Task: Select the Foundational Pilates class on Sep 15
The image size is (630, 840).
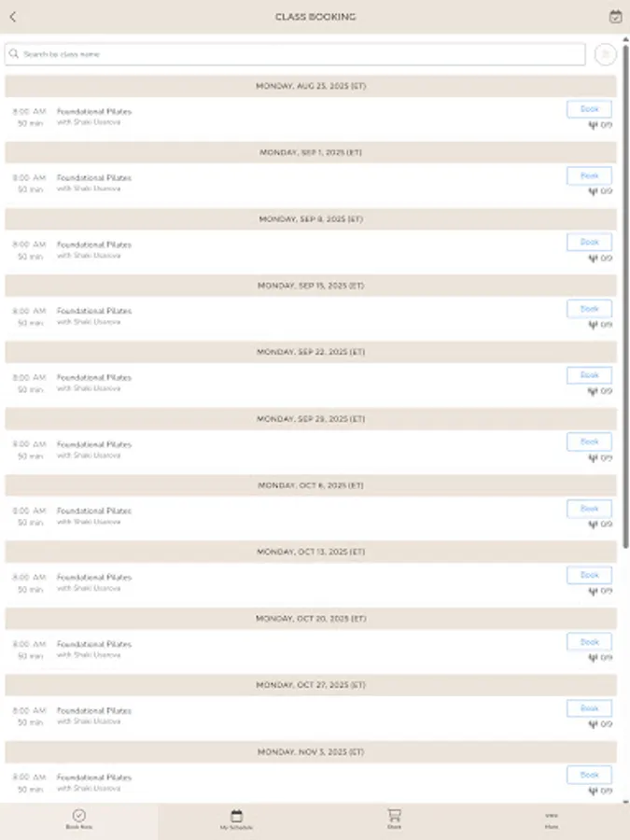Action: 96,311
